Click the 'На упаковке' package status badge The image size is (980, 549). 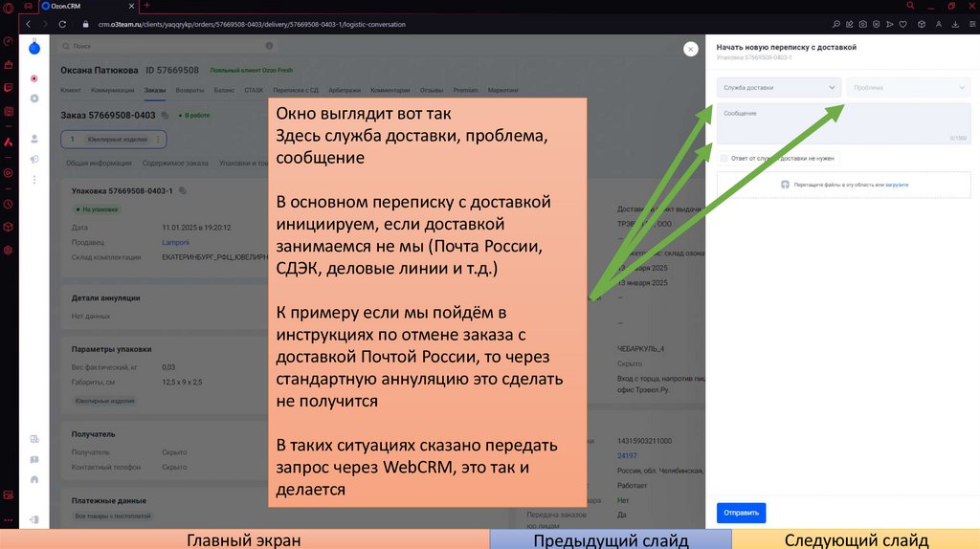pos(97,209)
